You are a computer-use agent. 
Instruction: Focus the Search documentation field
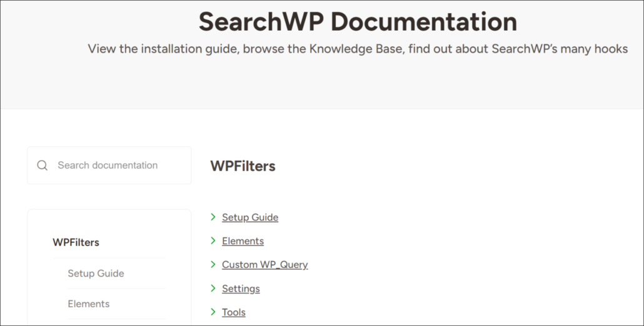(109, 165)
